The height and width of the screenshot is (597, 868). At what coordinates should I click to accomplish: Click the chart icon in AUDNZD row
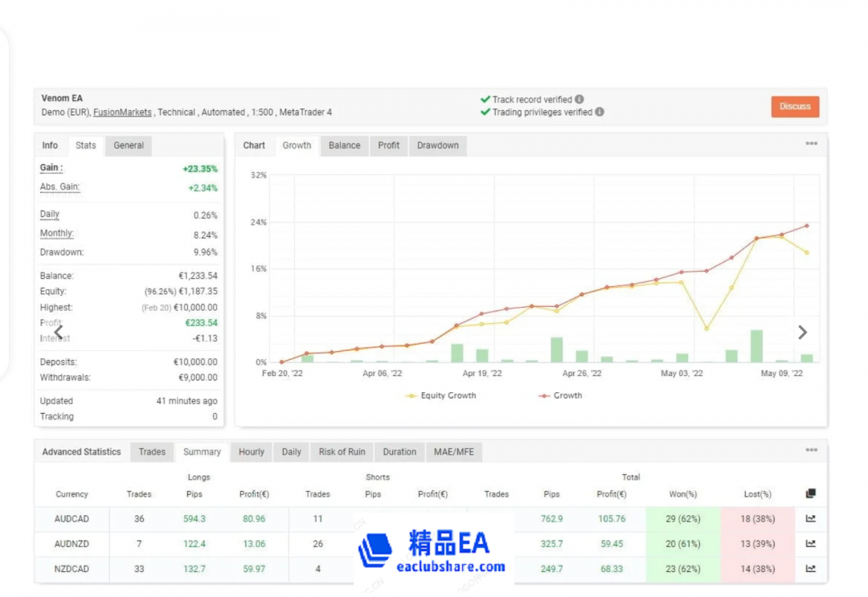(810, 544)
